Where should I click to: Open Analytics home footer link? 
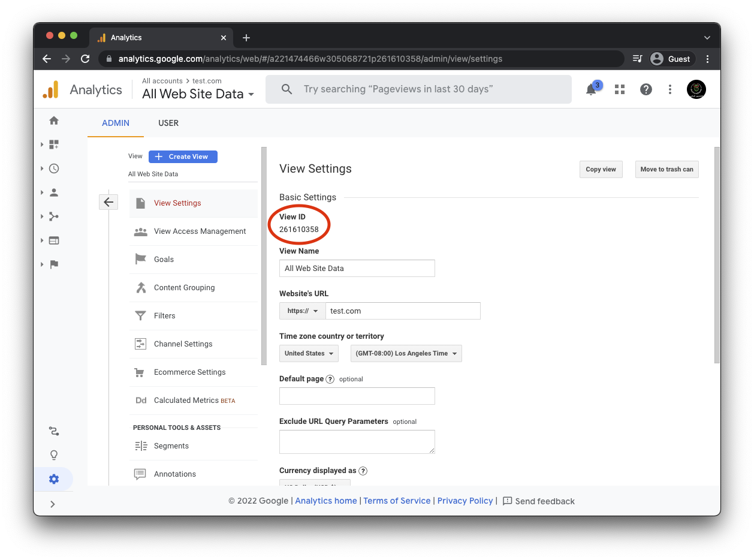pos(326,501)
